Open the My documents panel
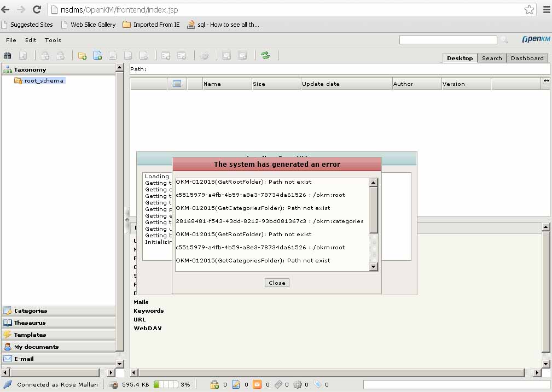The image size is (552, 392). 36,347
